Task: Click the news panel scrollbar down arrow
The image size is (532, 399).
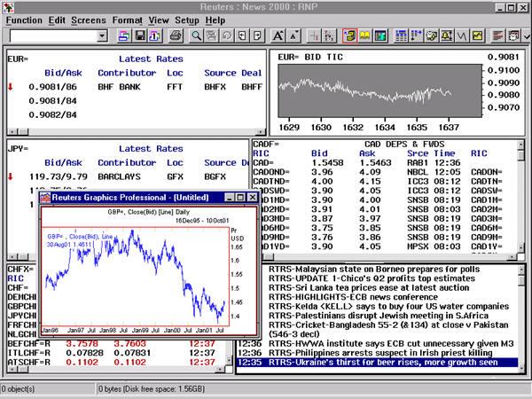Action: coord(520,370)
